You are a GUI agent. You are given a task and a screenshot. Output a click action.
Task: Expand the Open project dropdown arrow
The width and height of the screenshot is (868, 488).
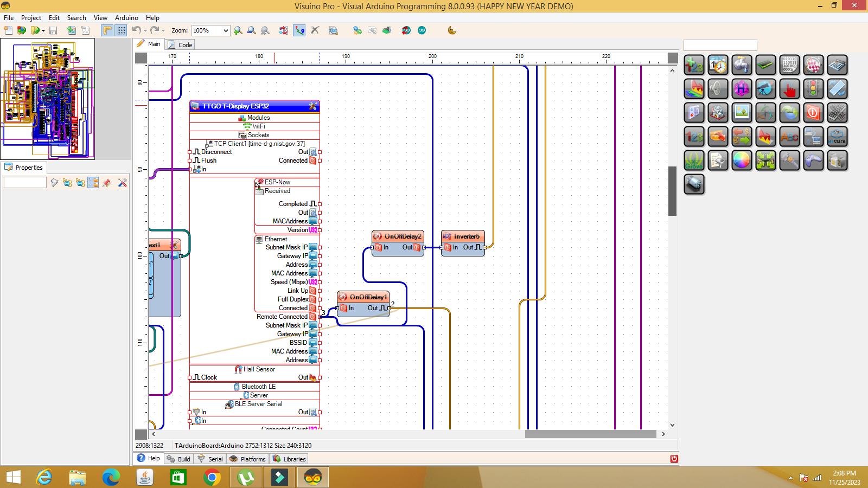pyautogui.click(x=43, y=31)
